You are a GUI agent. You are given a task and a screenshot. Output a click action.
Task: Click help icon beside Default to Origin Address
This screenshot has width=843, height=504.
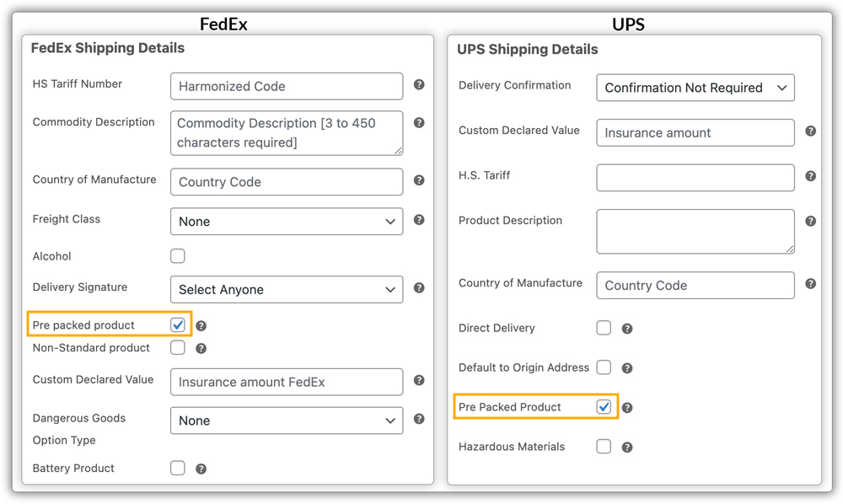(626, 368)
